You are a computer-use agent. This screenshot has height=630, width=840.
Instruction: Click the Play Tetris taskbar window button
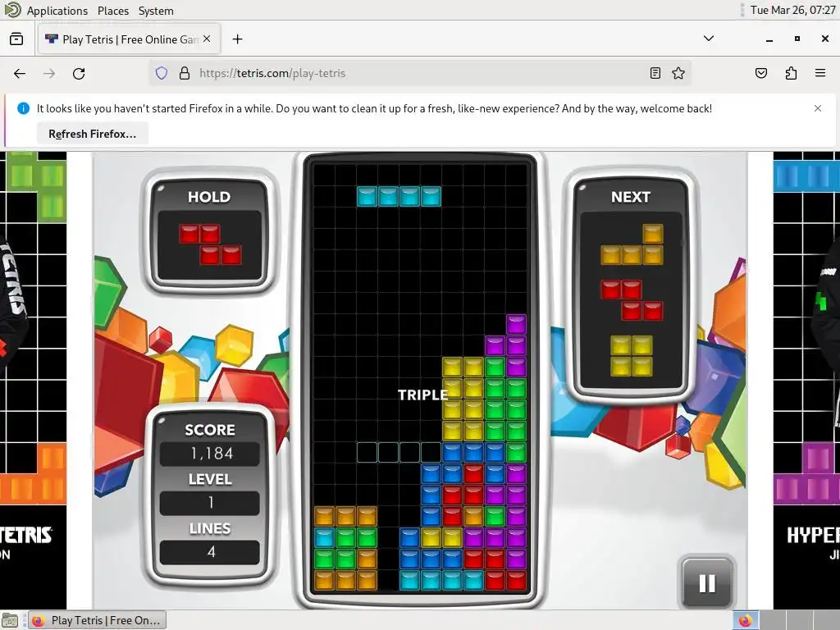pos(97,620)
